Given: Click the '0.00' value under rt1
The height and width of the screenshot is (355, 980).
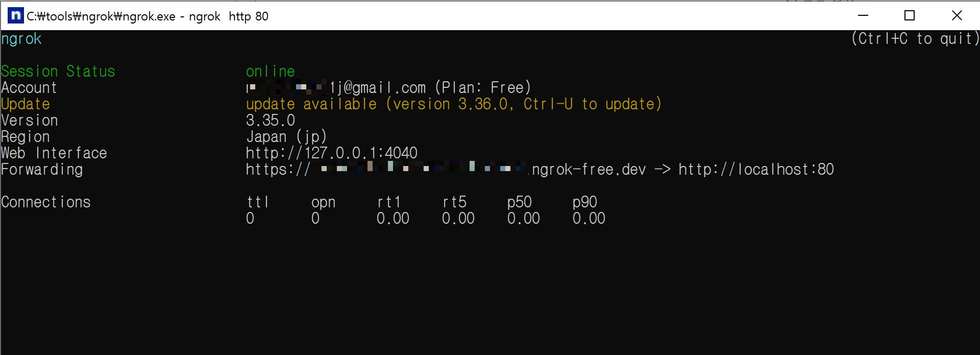Looking at the screenshot, I should [x=393, y=219].
